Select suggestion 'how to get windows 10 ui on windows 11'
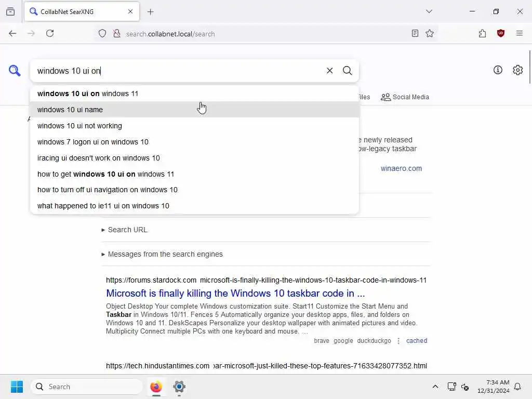The width and height of the screenshot is (532, 399). tap(194, 174)
